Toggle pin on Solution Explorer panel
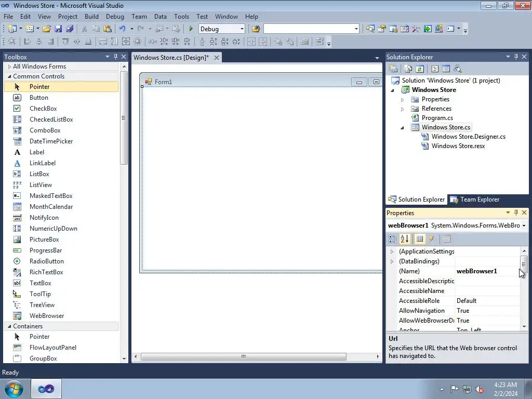The width and height of the screenshot is (532, 399). 516,57
